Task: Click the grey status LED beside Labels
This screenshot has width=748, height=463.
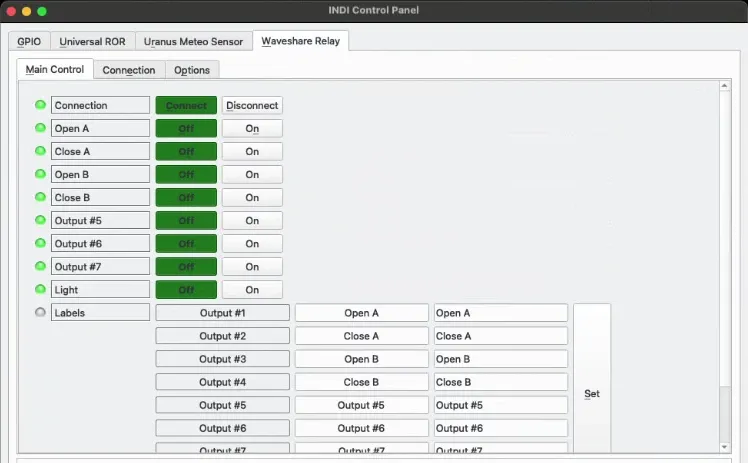Action: (x=41, y=312)
